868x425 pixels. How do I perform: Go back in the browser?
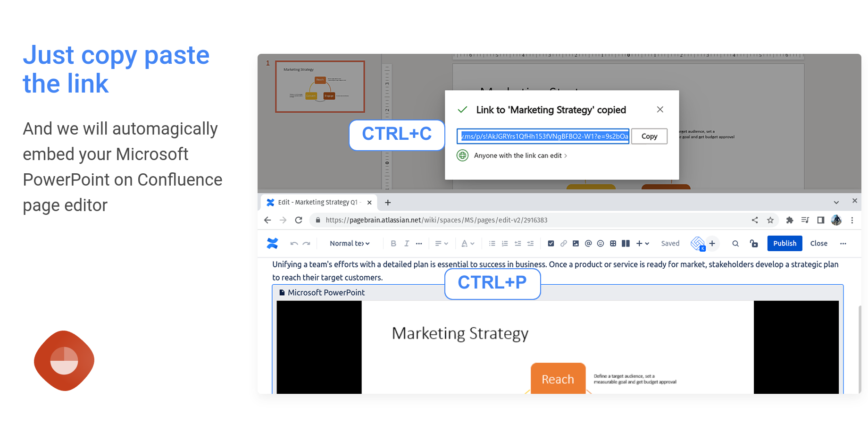click(267, 220)
